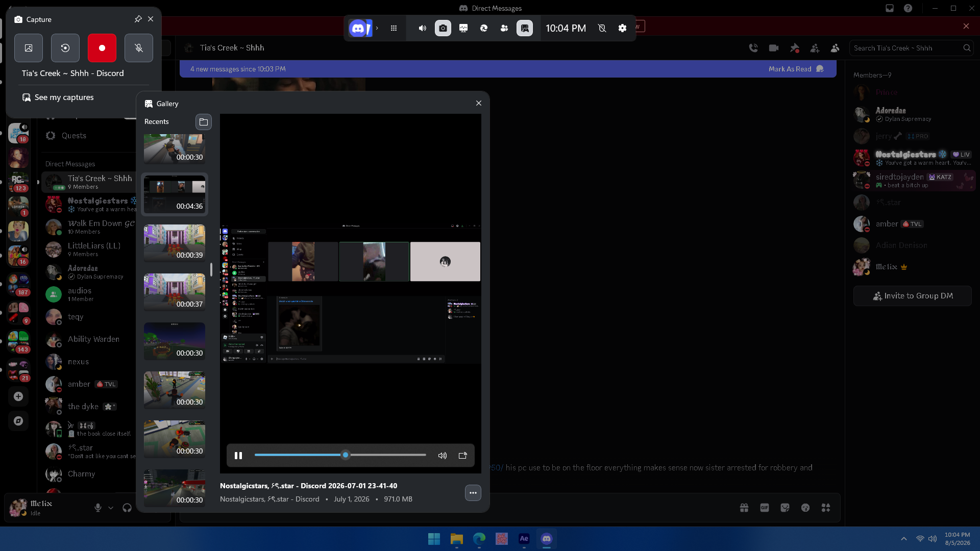Open the DM with nexus
This screenshot has width=980, height=551.
(x=89, y=362)
